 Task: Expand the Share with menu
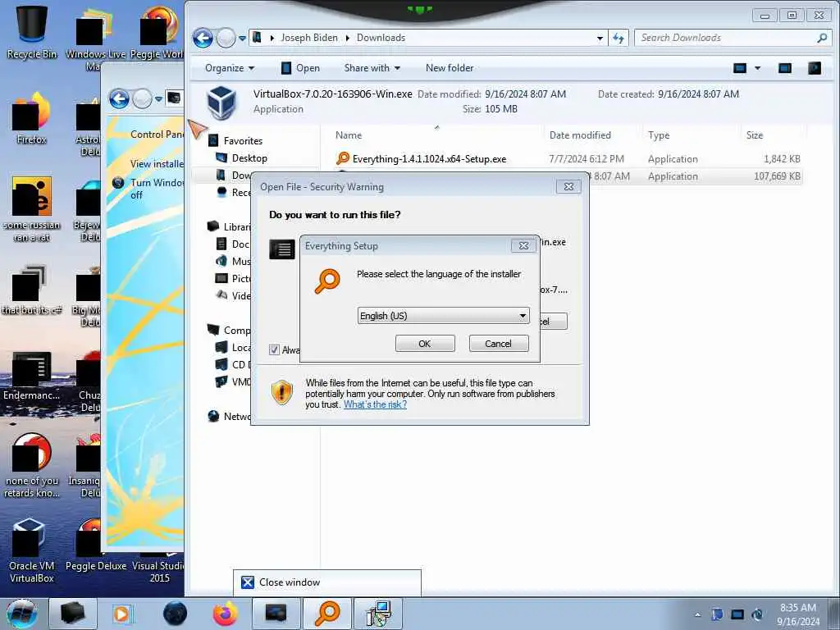pos(372,68)
